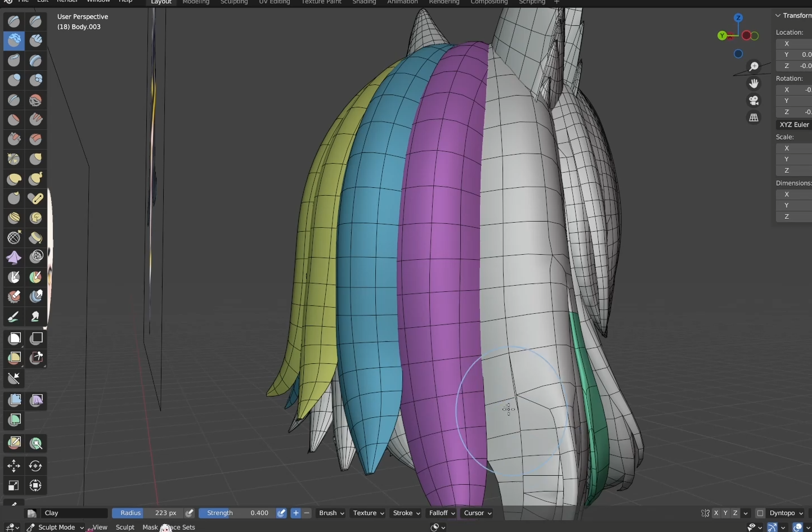The width and height of the screenshot is (812, 532).
Task: Click the Add direction plus button
Action: 296,513
